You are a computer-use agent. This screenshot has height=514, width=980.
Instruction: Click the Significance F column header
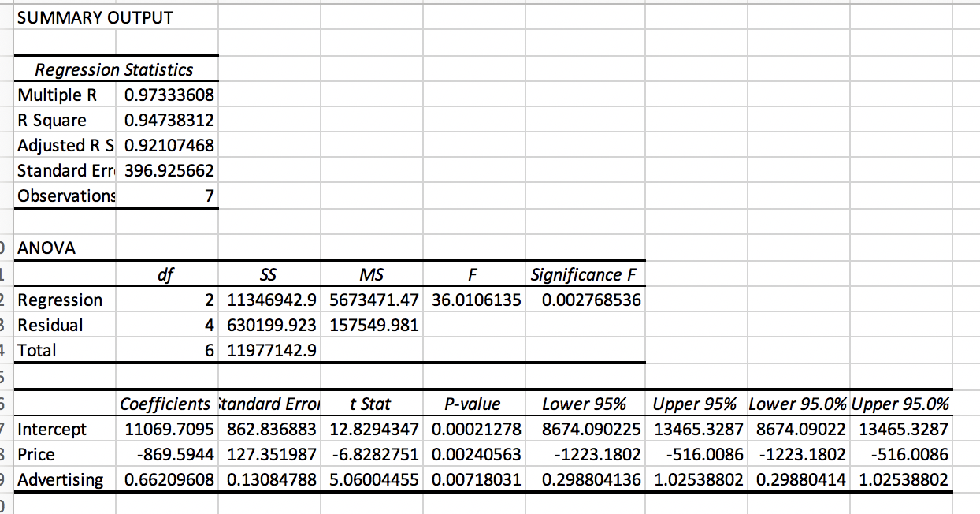click(x=585, y=274)
